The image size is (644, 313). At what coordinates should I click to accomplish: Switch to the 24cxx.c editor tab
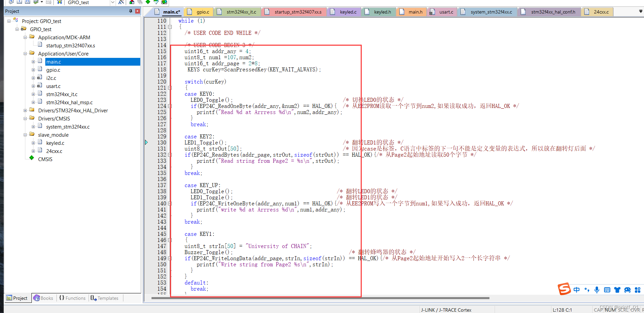point(597,12)
